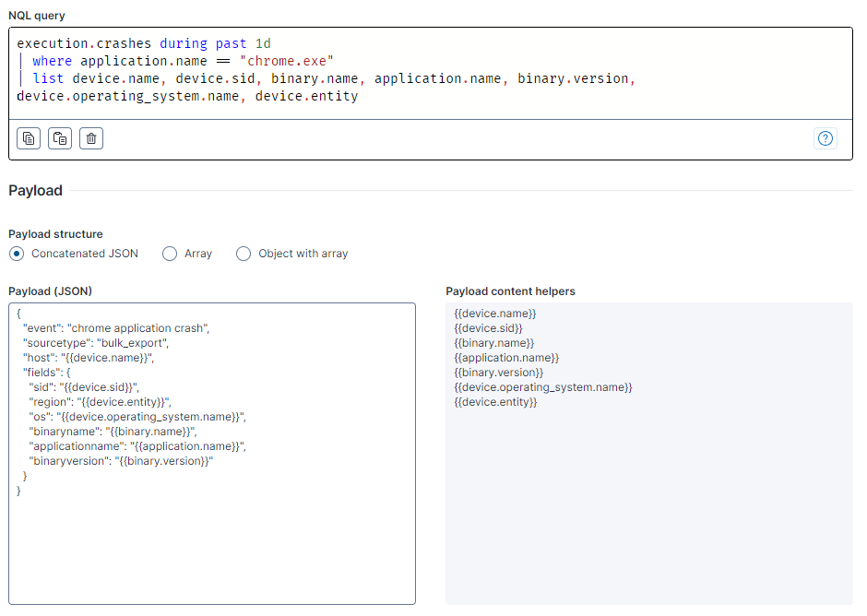This screenshot has height=616, width=867.
Task: Insert the {{device.name}} helper
Action: (495, 314)
